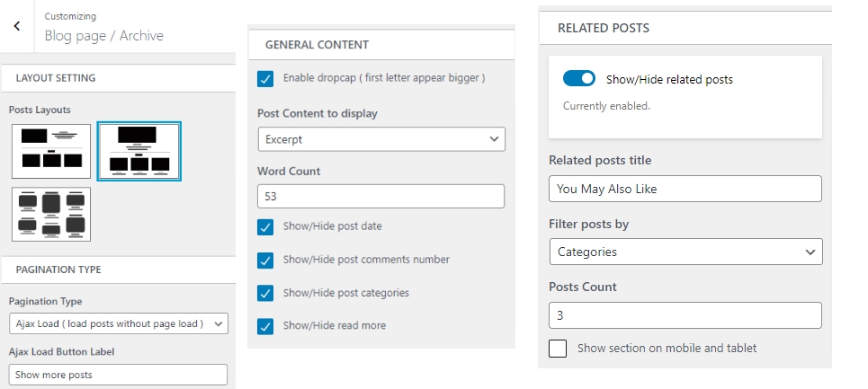
Task: Enable Show section on mobile and tablet
Action: tap(558, 349)
